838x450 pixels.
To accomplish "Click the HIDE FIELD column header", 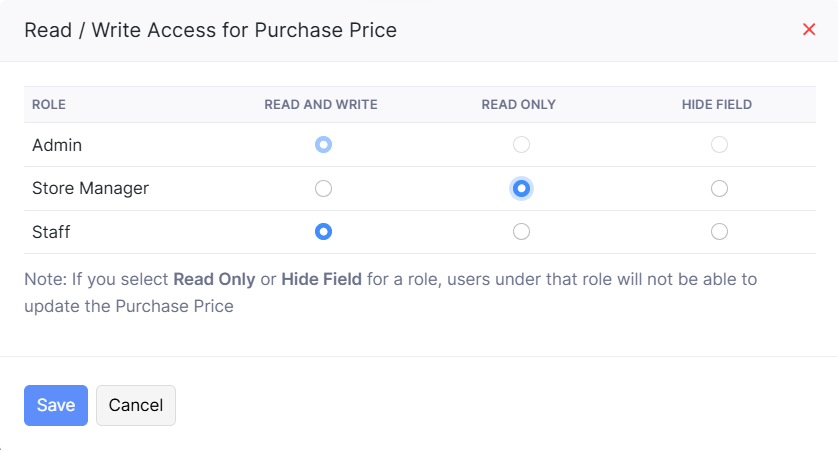I will (x=717, y=104).
